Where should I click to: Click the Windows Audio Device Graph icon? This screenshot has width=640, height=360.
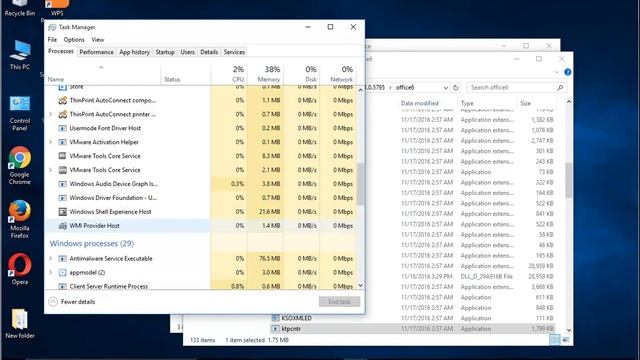62,184
